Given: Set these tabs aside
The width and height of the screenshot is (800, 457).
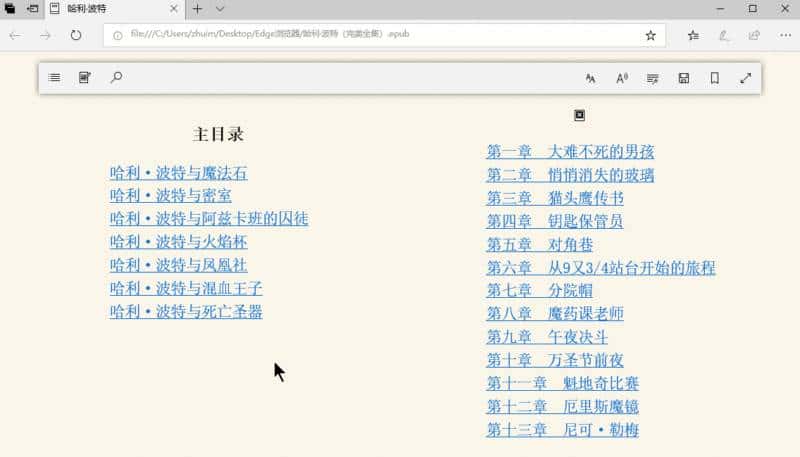Looking at the screenshot, I should pyautogui.click(x=33, y=9).
